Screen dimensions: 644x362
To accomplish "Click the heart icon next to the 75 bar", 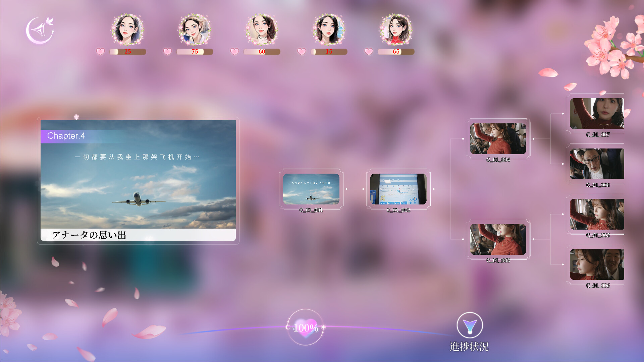I will 167,52.
